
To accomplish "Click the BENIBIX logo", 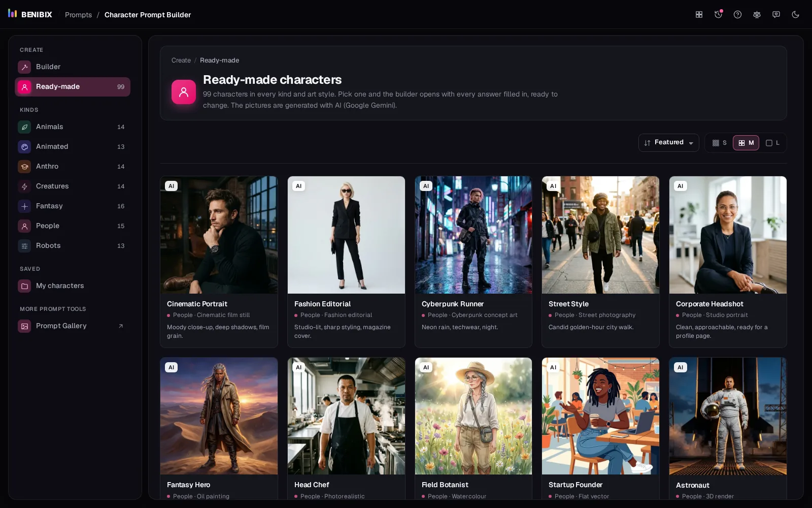I will (30, 14).
